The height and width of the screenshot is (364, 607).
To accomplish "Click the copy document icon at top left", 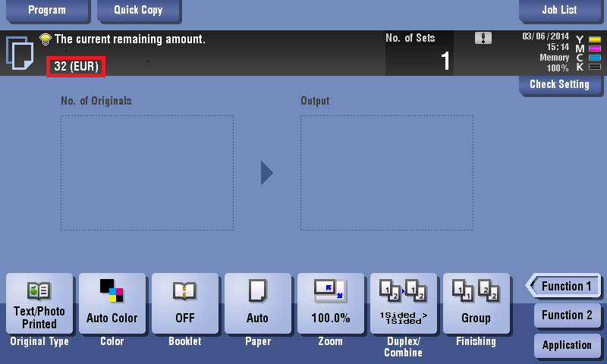I will coord(19,53).
